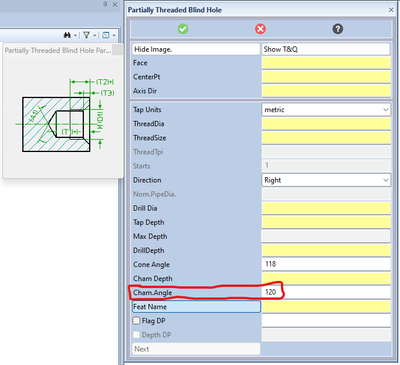
Task: Close the left docked panel
Action: coord(115,4)
